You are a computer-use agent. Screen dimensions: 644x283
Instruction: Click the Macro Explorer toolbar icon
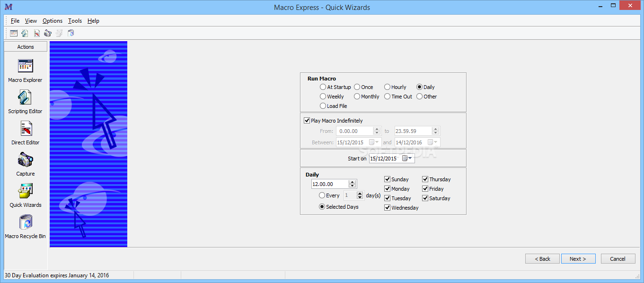coord(14,33)
